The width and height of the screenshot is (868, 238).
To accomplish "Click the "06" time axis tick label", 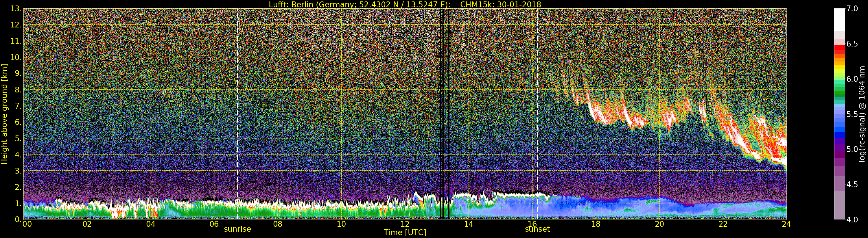I will click(214, 224).
